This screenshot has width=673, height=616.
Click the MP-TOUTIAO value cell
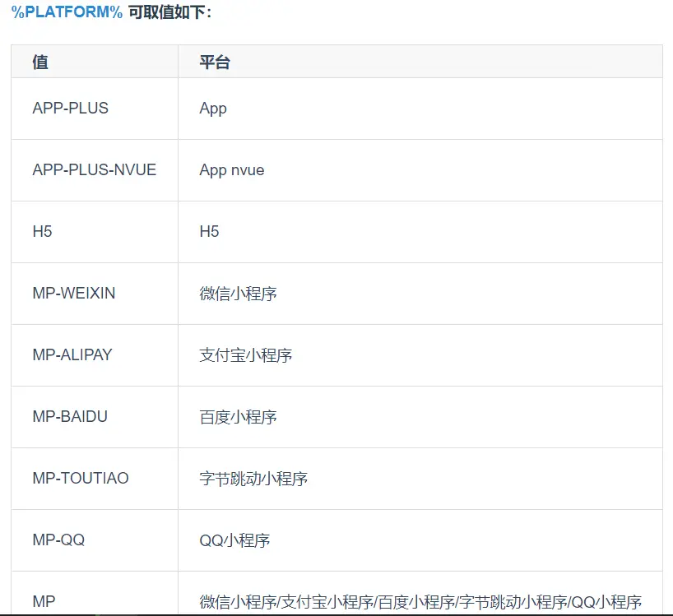click(95, 479)
